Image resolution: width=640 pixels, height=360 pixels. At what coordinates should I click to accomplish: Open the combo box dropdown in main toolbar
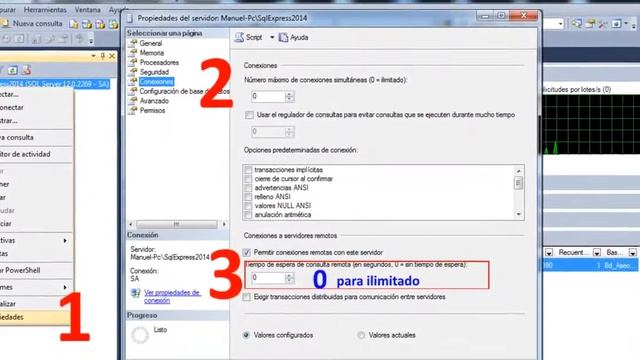click(560, 24)
